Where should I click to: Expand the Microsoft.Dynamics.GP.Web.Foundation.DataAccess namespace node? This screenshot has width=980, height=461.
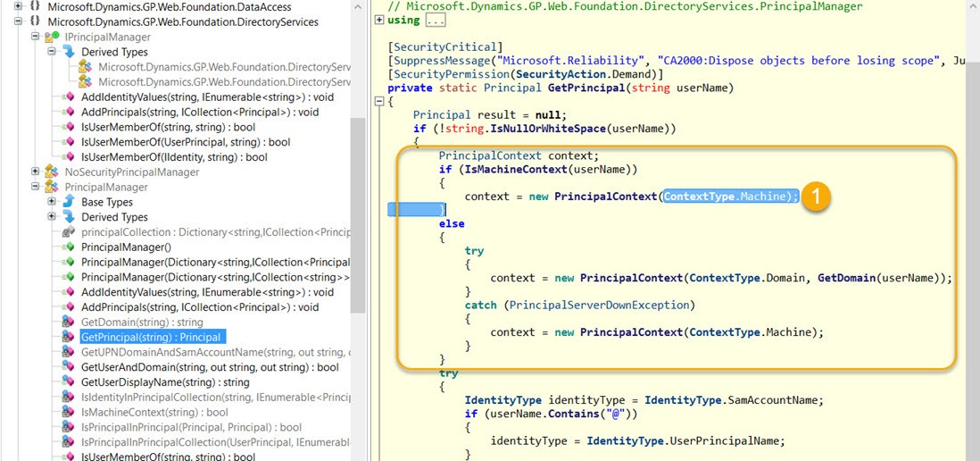click(x=18, y=7)
